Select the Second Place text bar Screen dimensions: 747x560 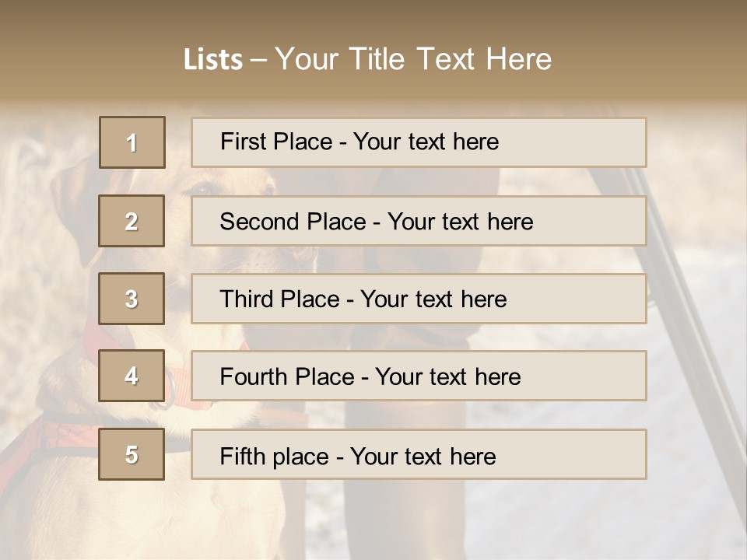[419, 222]
